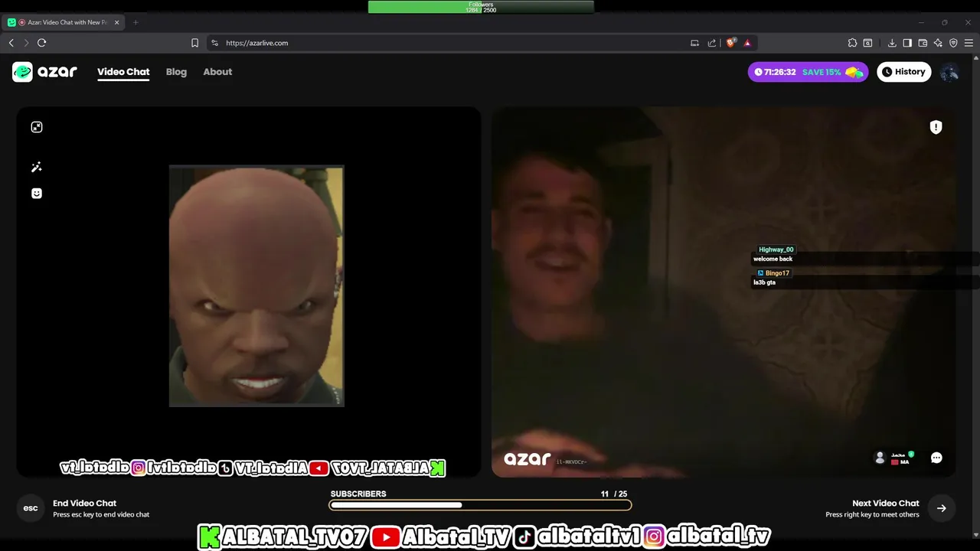Click the tab search icon in toolbar

tap(867, 43)
